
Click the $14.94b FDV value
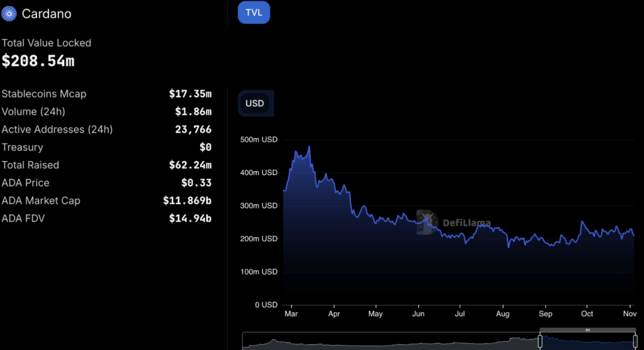pyautogui.click(x=190, y=218)
